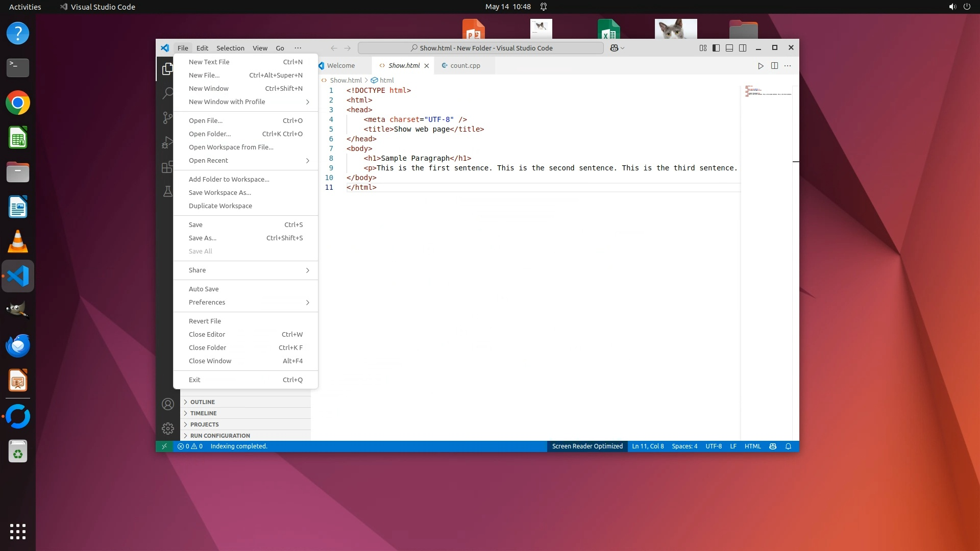Split the editor right
This screenshot has width=980, height=551.
[774, 66]
